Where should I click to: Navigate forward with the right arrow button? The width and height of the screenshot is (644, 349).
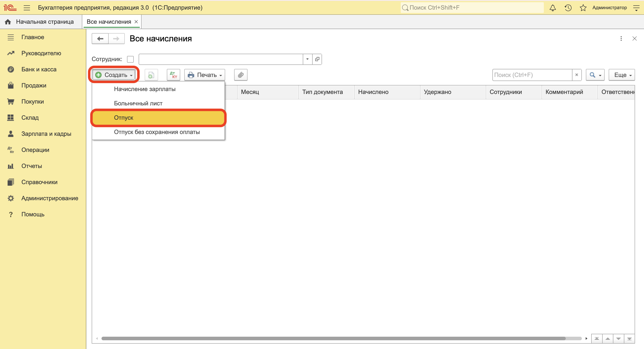click(x=116, y=38)
